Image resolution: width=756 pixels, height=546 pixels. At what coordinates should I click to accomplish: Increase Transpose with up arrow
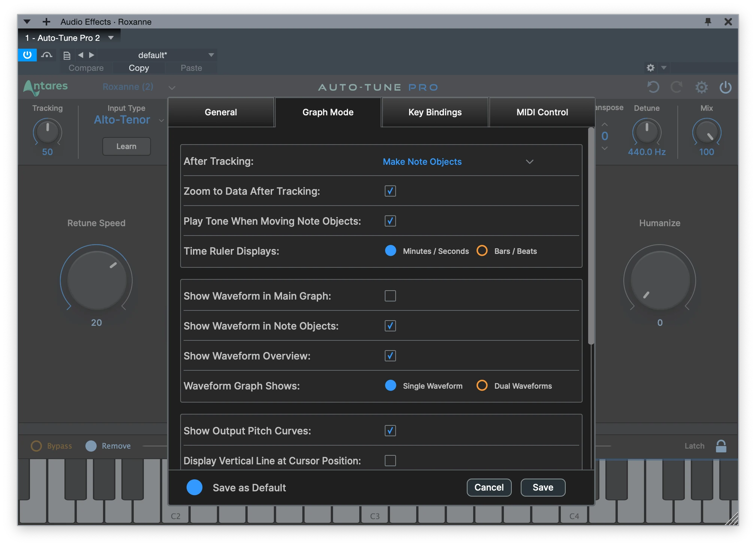tap(605, 124)
